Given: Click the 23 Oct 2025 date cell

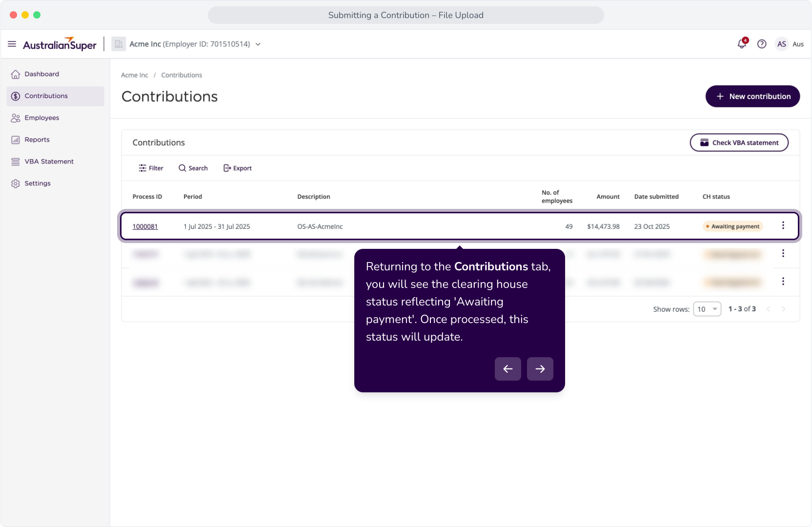Looking at the screenshot, I should pyautogui.click(x=652, y=226).
